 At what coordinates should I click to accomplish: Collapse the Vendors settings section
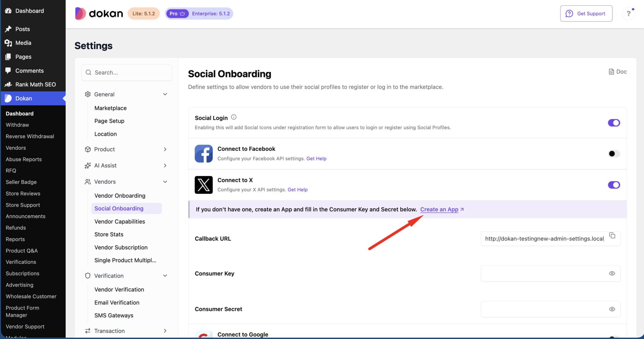click(165, 182)
